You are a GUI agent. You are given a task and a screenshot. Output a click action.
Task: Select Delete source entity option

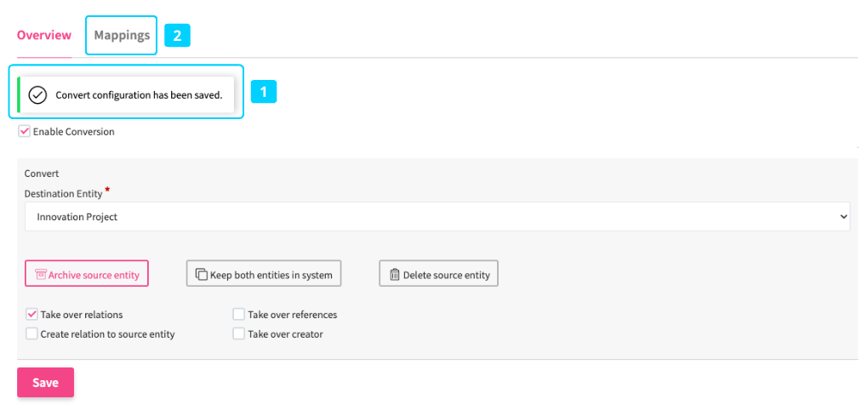[438, 275]
